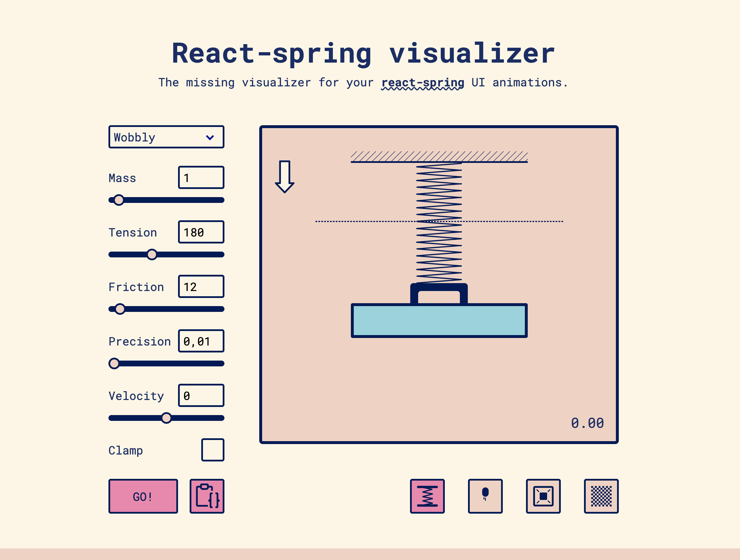The width and height of the screenshot is (740, 560).
Task: Click the Tension slider handle
Action: coord(152,254)
